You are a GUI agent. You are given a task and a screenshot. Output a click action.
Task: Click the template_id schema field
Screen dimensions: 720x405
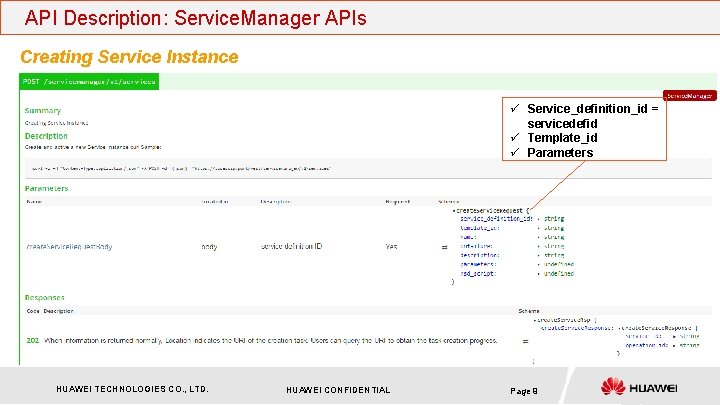(480, 228)
